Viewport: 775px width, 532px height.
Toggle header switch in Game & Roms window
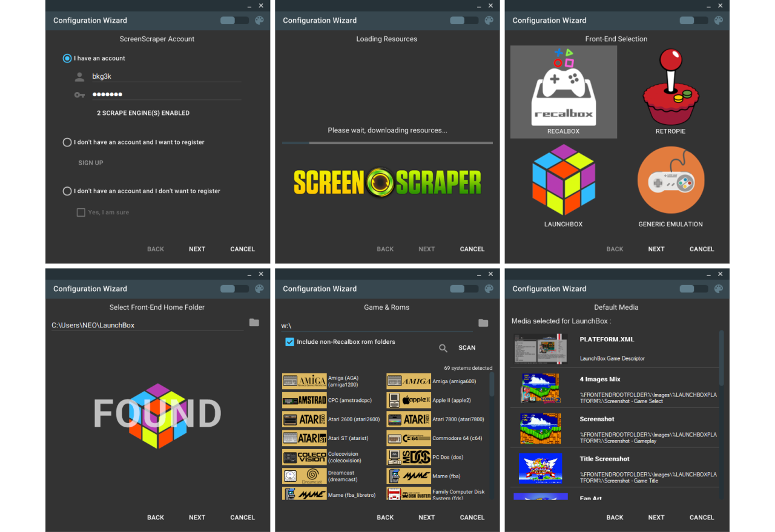pos(463,289)
